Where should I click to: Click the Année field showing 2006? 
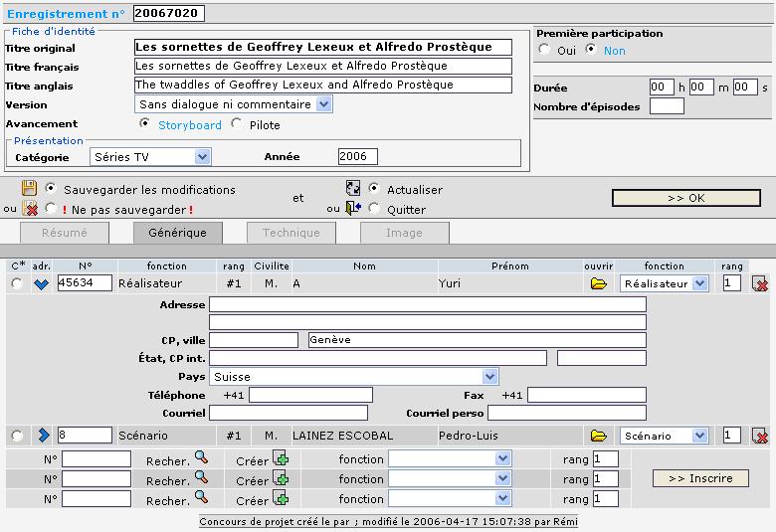click(x=357, y=156)
